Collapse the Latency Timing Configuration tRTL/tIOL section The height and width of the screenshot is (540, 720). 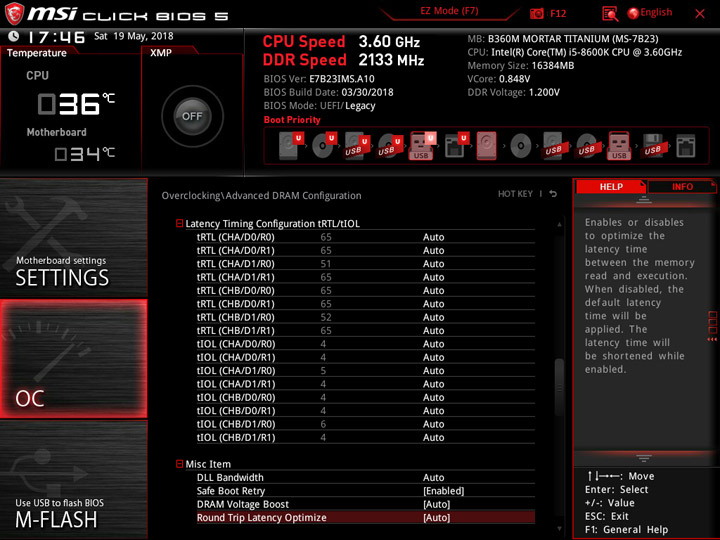tap(180, 224)
